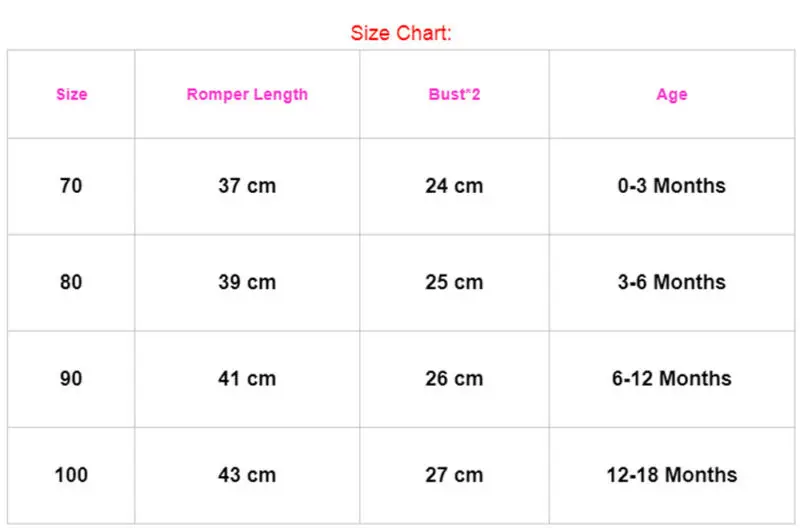Select the size 70 cell
Image resolution: width=800 pixels, height=529 pixels.
pyautogui.click(x=71, y=186)
